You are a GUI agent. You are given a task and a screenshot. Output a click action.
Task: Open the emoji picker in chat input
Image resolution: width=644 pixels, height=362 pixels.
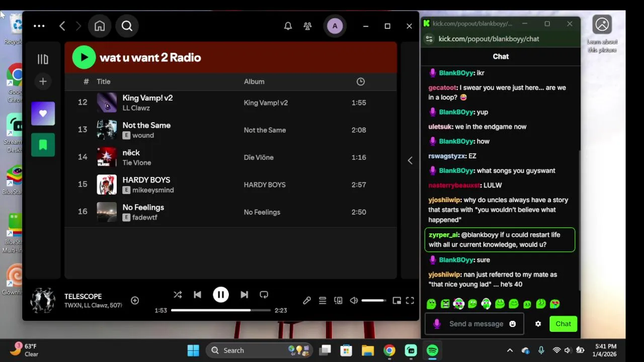(512, 324)
